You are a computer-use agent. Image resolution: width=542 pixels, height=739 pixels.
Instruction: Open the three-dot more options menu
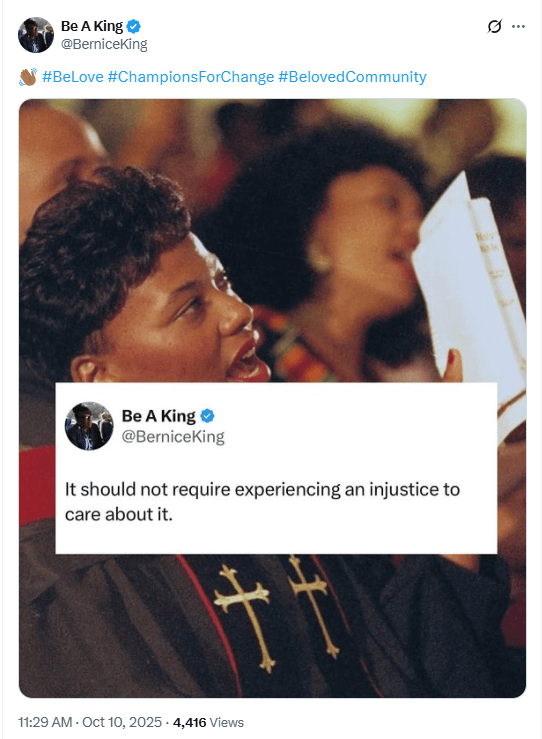pyautogui.click(x=518, y=27)
